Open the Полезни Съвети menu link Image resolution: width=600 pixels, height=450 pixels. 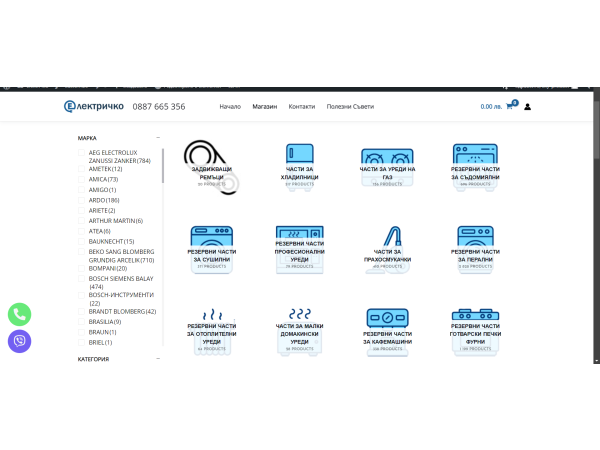(x=350, y=107)
